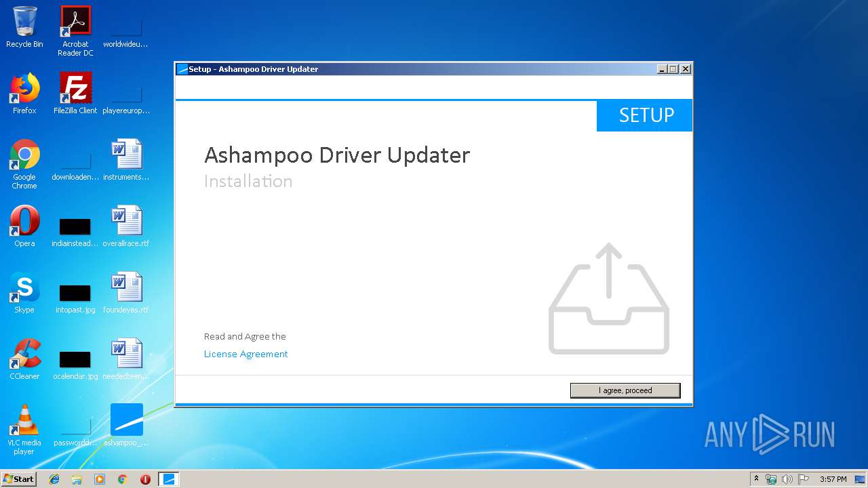Minimize the Ashampoo setup window
The height and width of the screenshot is (488, 868).
[x=662, y=69]
